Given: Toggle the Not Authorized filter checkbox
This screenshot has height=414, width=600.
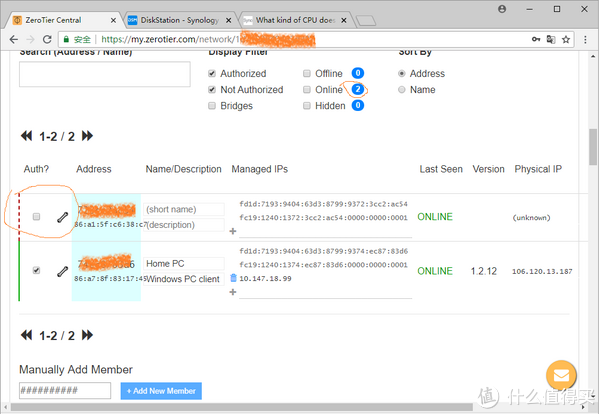Looking at the screenshot, I should (x=212, y=90).
